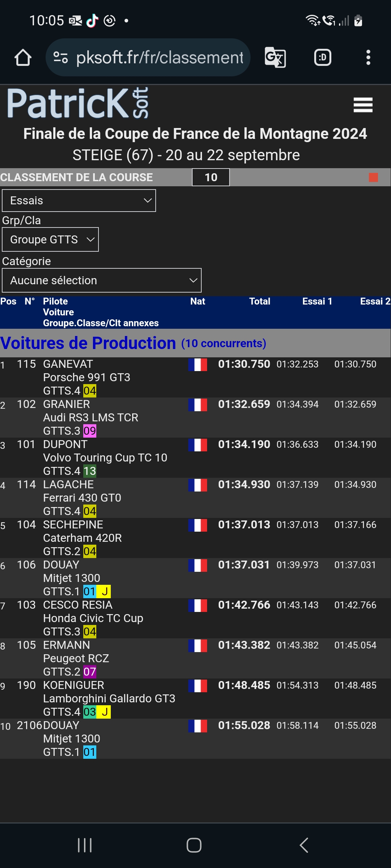Tap car name Porsche 991 GT3

pyautogui.click(x=87, y=378)
